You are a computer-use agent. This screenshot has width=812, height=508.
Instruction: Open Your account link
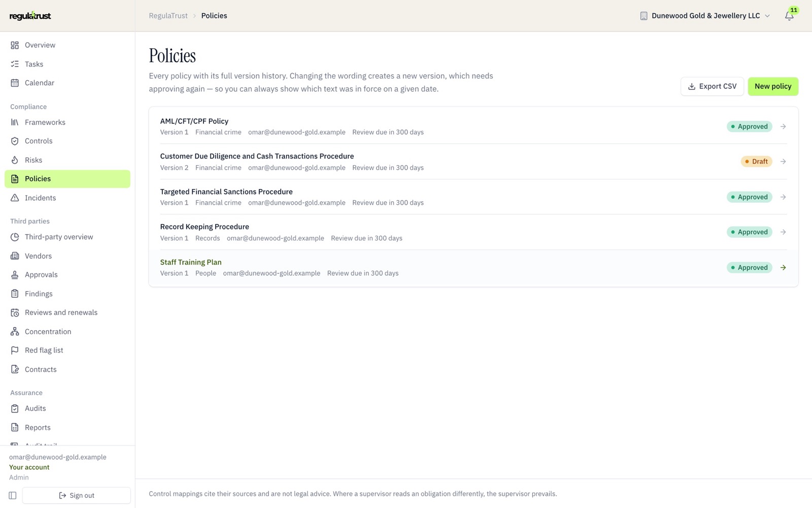[x=29, y=467]
